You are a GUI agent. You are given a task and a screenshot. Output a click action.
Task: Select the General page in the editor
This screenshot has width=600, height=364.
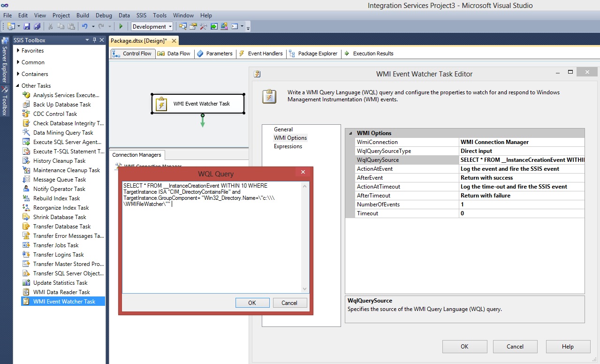283,129
